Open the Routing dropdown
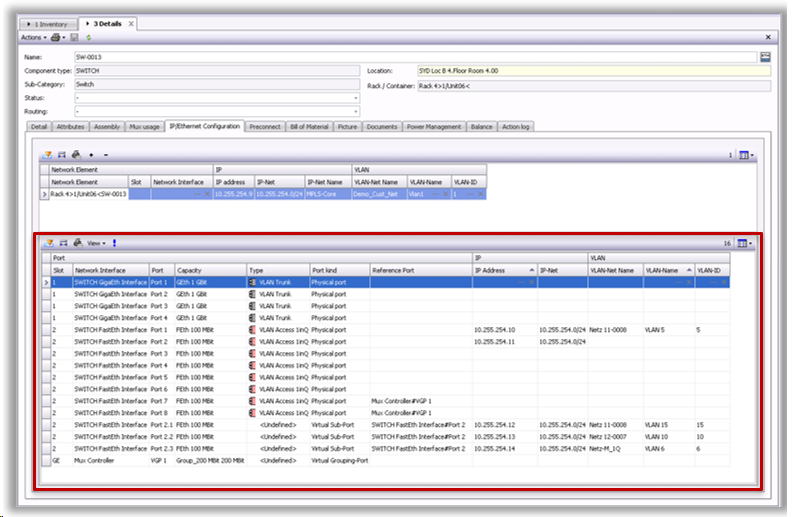This screenshot has height=517, width=792. 356,112
